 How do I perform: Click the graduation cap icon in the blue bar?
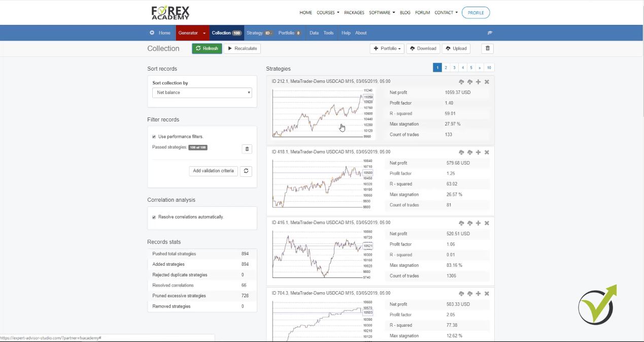tap(490, 33)
